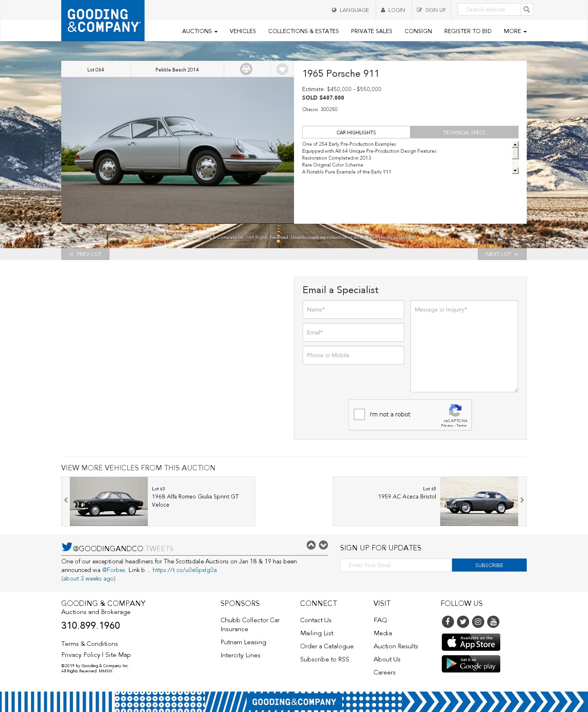Screen dimensions: 588x712
Task: Go to the Prev Lot
Action: [x=85, y=254]
